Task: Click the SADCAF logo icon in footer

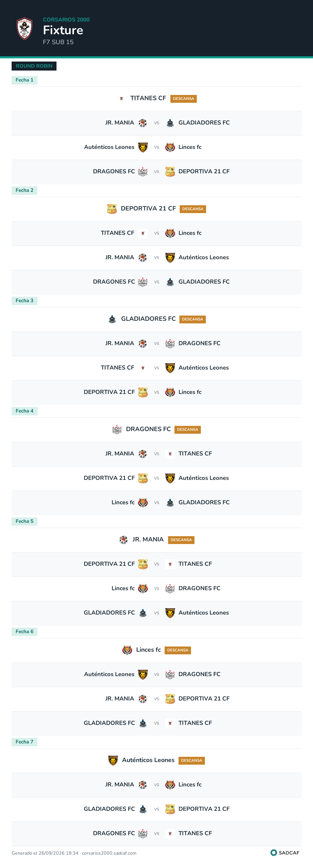Action: [x=274, y=853]
